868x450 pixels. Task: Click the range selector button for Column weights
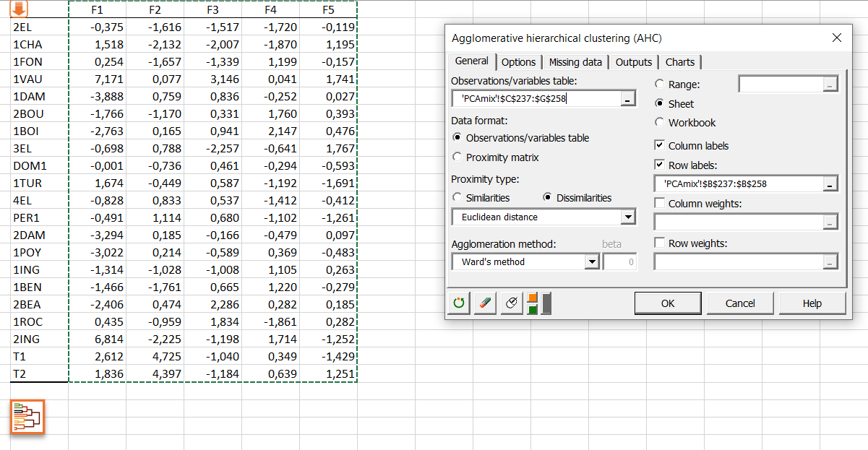(x=830, y=222)
